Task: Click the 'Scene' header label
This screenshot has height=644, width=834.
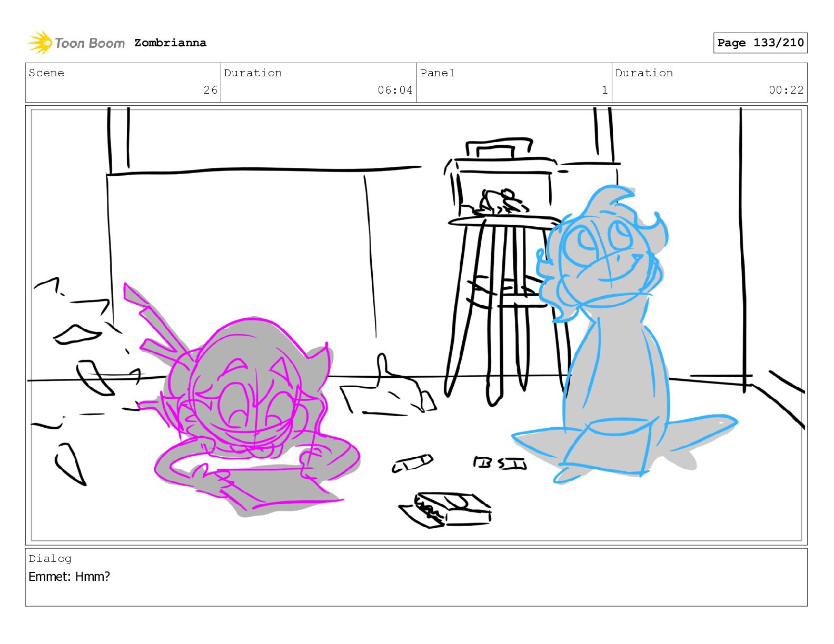Action: point(46,73)
